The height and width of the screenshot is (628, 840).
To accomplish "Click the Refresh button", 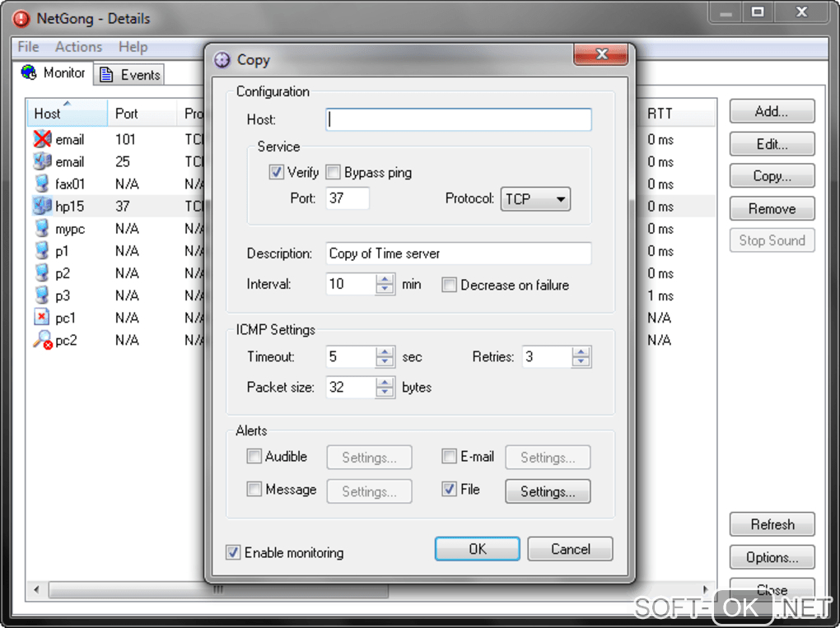I will (x=772, y=524).
